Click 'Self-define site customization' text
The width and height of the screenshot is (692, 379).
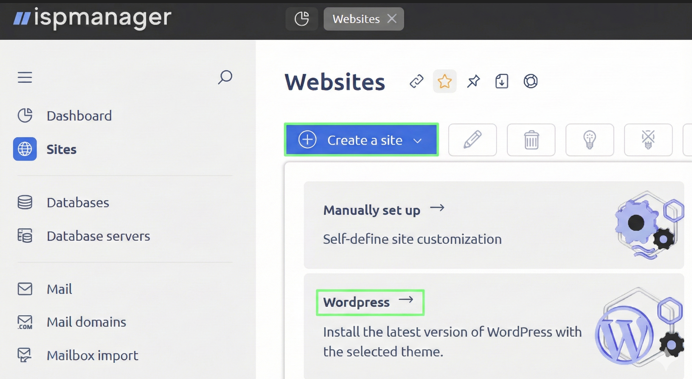(412, 239)
